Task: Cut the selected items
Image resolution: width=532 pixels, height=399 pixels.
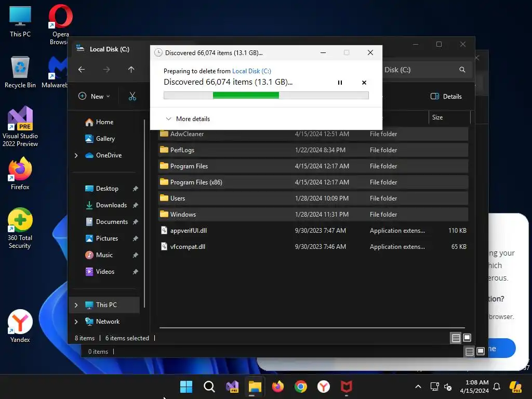Action: coord(132,96)
